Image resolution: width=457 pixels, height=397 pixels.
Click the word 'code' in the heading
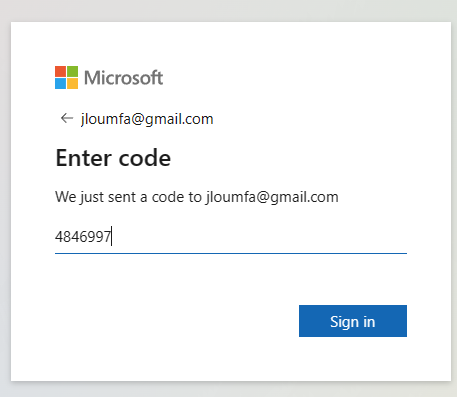[x=145, y=158]
